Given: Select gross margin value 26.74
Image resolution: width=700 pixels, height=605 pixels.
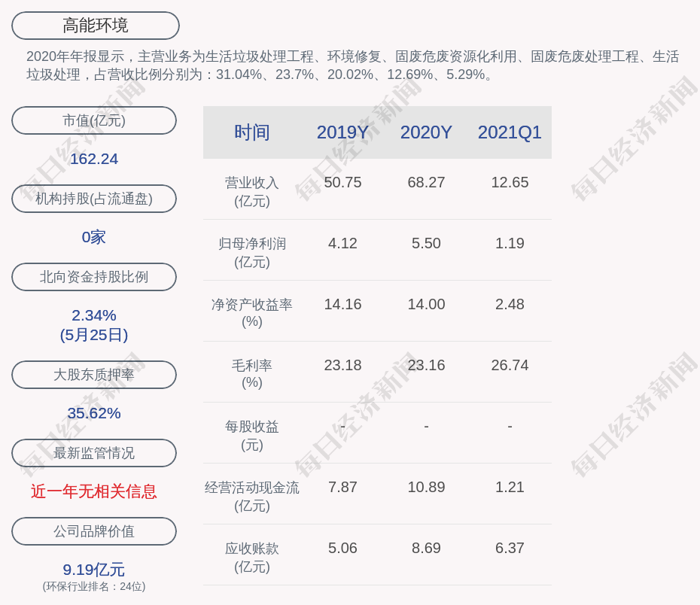Looking at the screenshot, I should [510, 365].
